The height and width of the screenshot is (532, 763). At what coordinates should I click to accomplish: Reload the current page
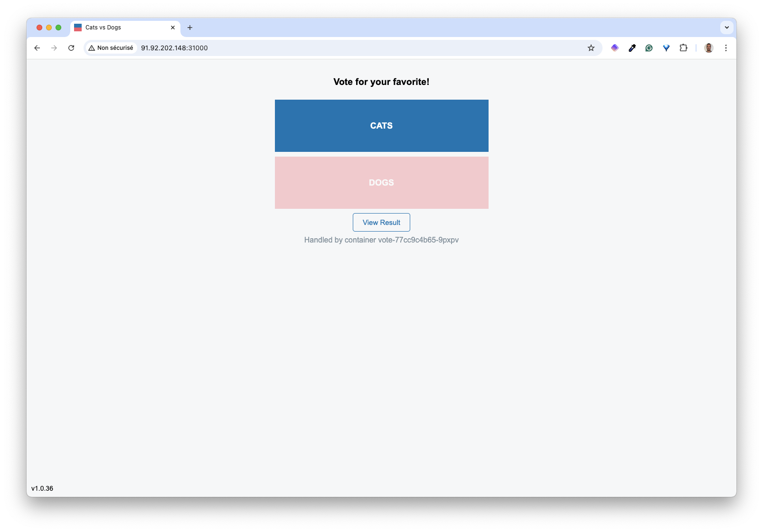coord(71,48)
